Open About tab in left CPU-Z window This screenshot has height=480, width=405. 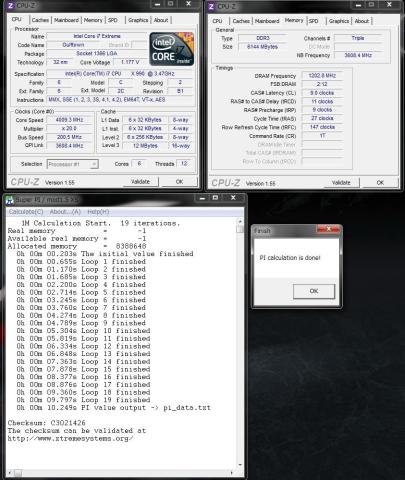pyautogui.click(x=161, y=20)
